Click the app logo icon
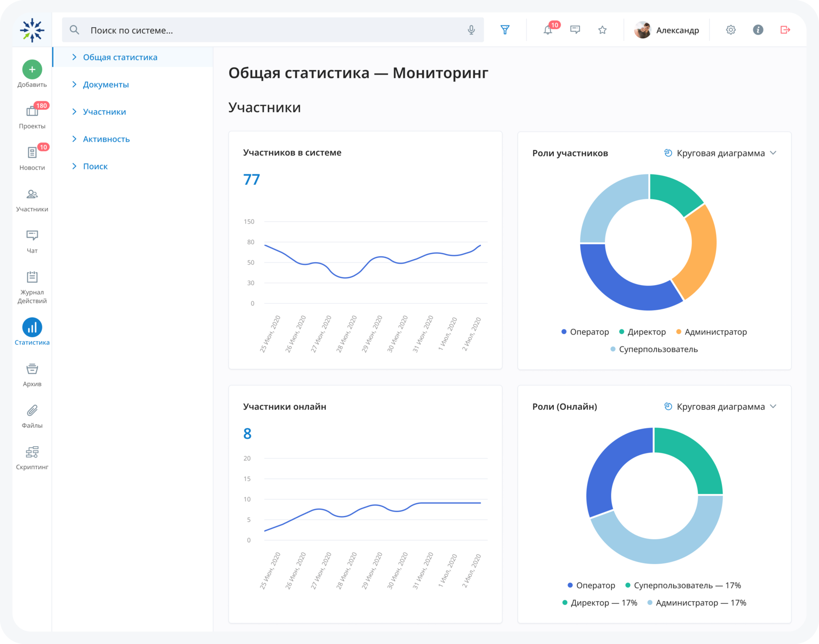Screen dimensions: 819x644 point(32,30)
